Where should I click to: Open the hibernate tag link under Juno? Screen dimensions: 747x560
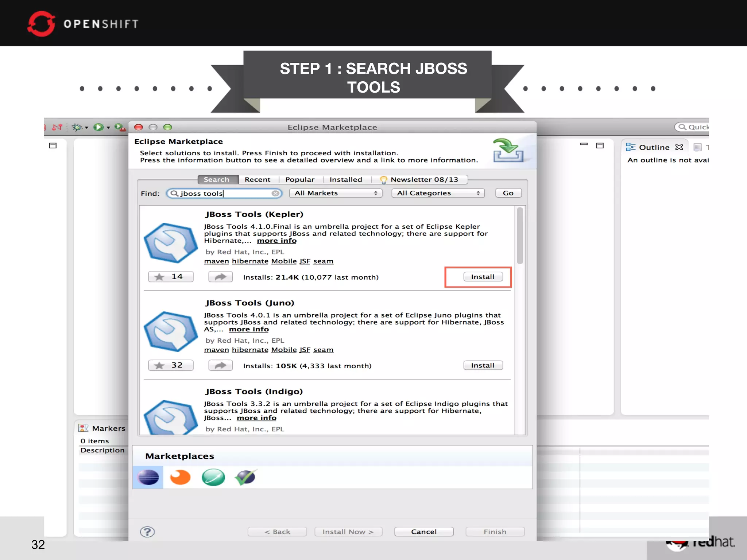coord(250,350)
